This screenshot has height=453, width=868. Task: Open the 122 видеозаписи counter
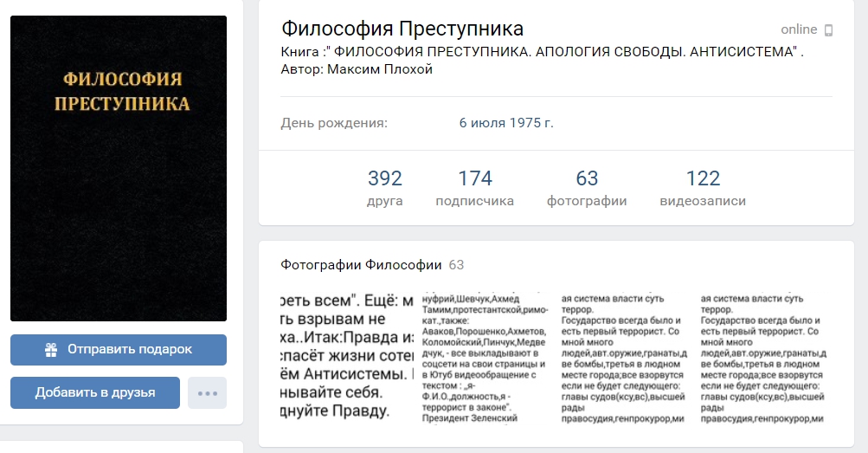[703, 188]
